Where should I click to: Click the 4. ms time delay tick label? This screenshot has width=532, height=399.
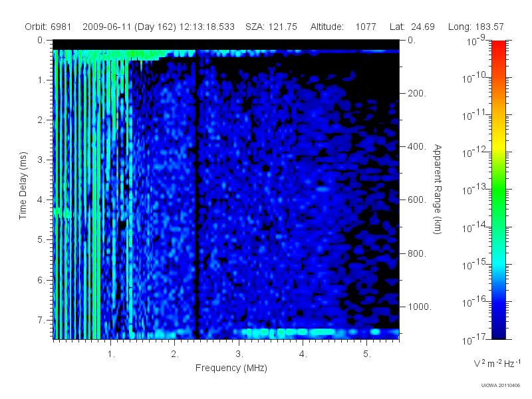(41, 200)
